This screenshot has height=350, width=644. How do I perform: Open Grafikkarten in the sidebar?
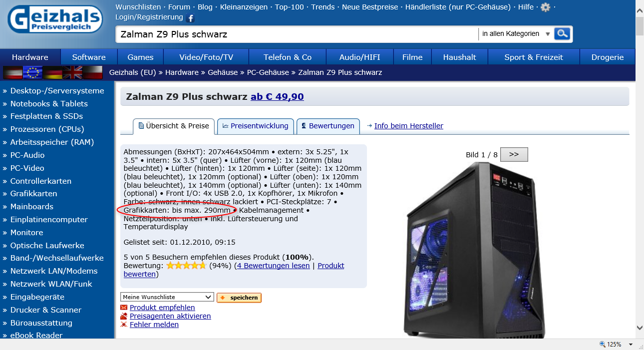click(33, 194)
